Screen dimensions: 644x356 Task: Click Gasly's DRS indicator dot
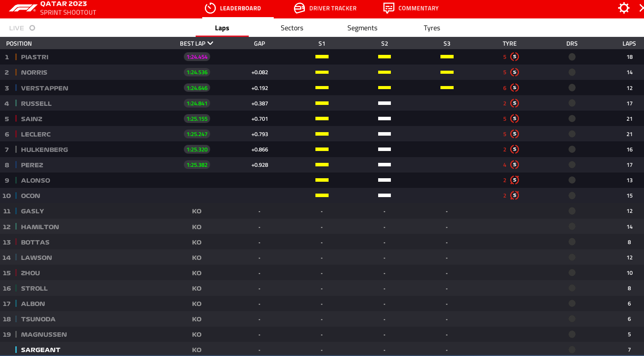(572, 211)
